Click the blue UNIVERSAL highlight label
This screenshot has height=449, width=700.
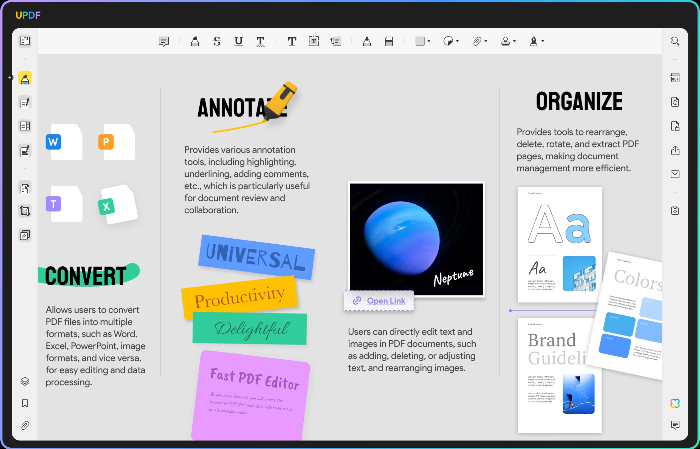coord(257,258)
